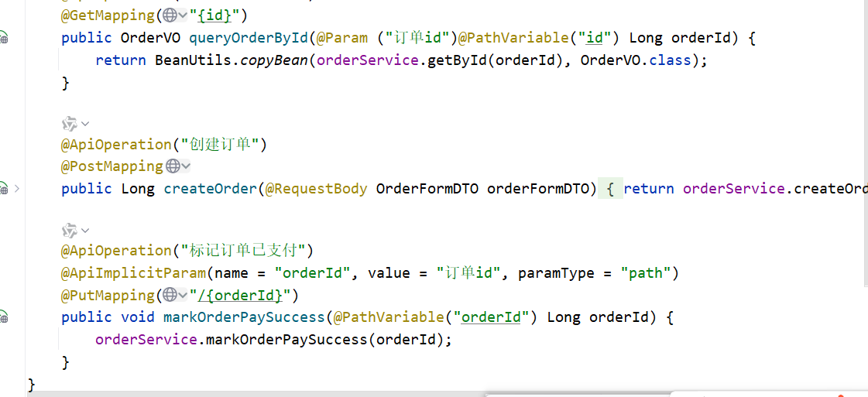Click the @PostMapping annotation
Screen dimensions: 868x397
(x=112, y=166)
